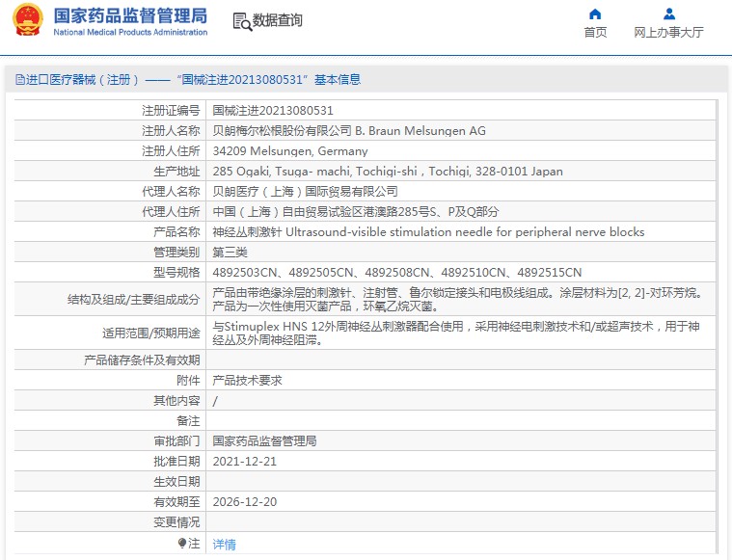Click approval date 2021-12-21
This screenshot has width=732, height=560.
click(245, 462)
